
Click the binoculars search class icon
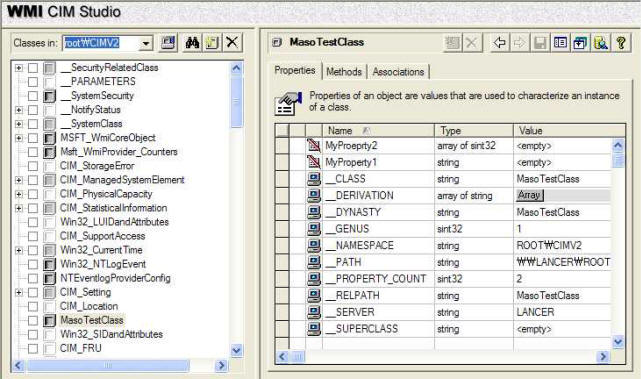click(192, 43)
